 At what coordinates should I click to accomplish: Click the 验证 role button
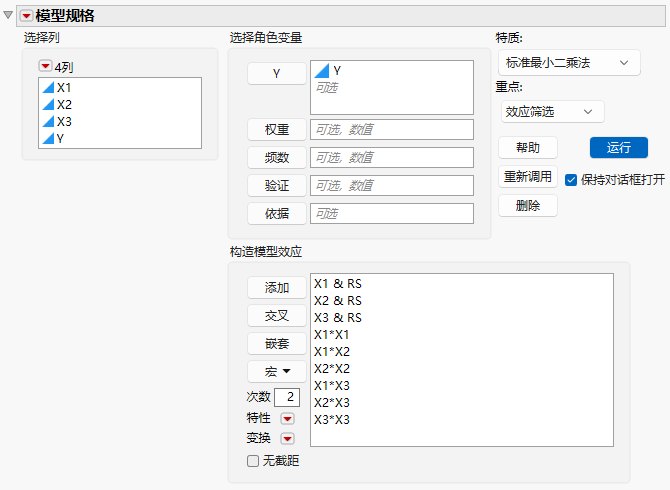point(276,185)
